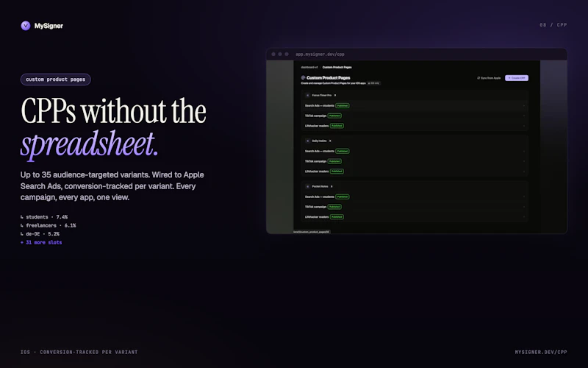Click the 'iOS only' badge under heading
Screen dimensions: 588x368
coord(374,83)
